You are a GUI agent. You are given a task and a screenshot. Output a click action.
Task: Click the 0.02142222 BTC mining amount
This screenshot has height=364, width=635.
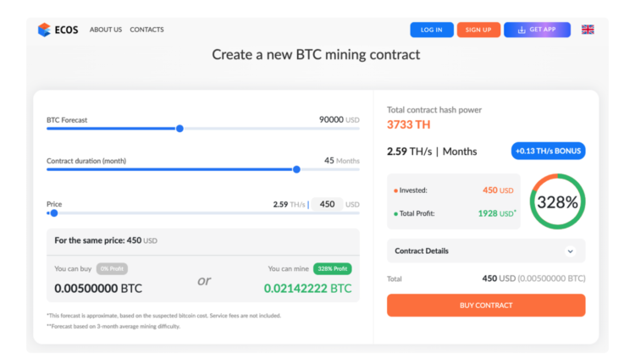tap(307, 289)
